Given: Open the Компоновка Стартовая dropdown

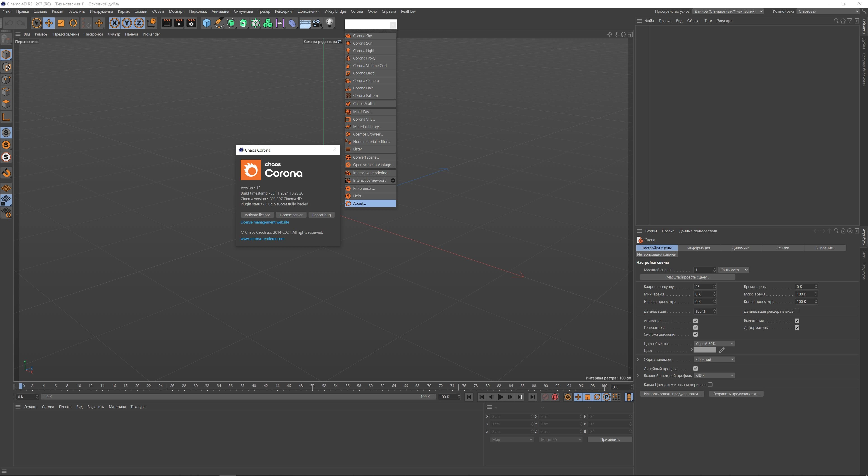Looking at the screenshot, I should click(828, 12).
